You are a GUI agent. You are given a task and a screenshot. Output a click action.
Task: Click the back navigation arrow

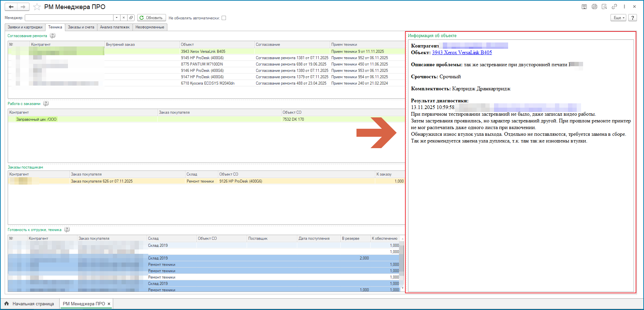[x=11, y=7]
